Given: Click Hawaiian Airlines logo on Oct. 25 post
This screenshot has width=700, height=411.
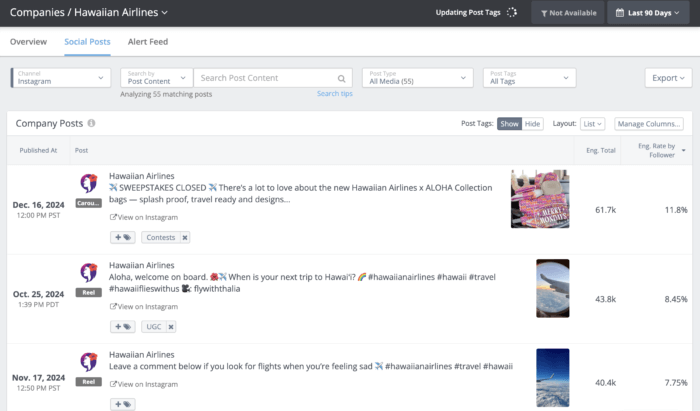Looking at the screenshot, I should click(89, 272).
